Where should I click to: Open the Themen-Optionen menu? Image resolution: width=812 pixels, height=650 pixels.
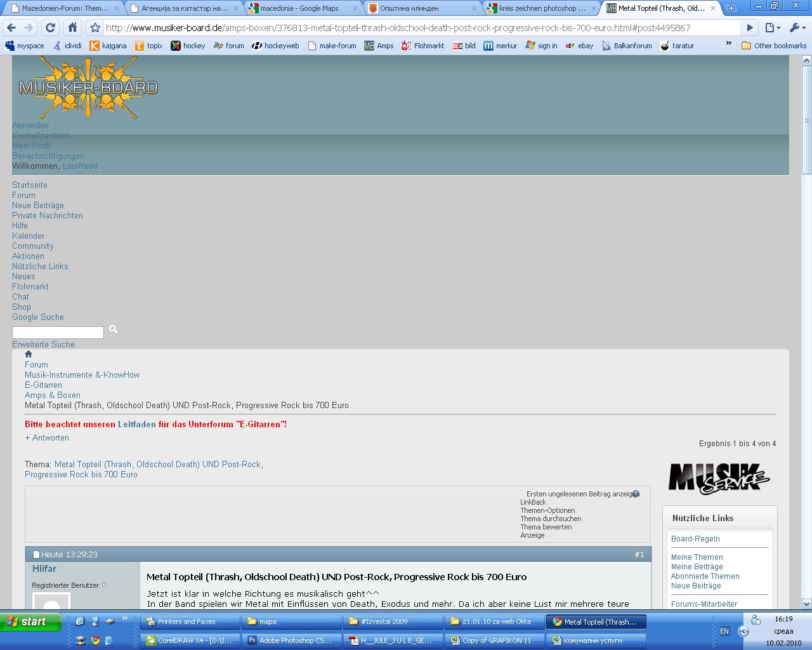(x=547, y=510)
